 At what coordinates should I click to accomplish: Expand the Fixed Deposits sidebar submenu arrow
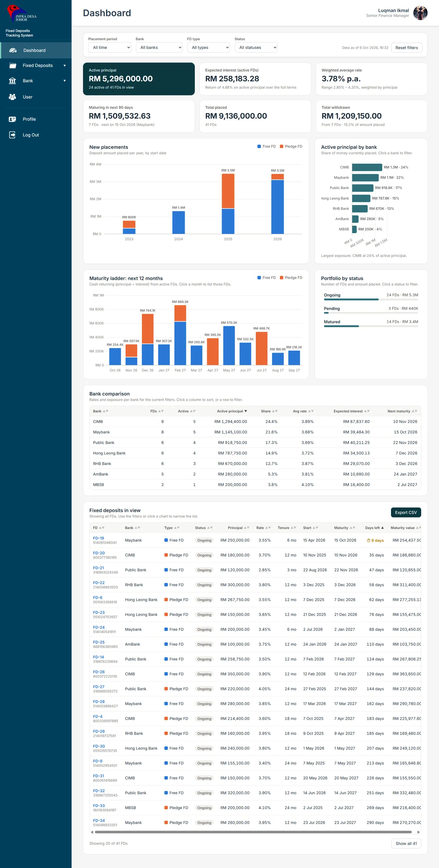coord(64,66)
